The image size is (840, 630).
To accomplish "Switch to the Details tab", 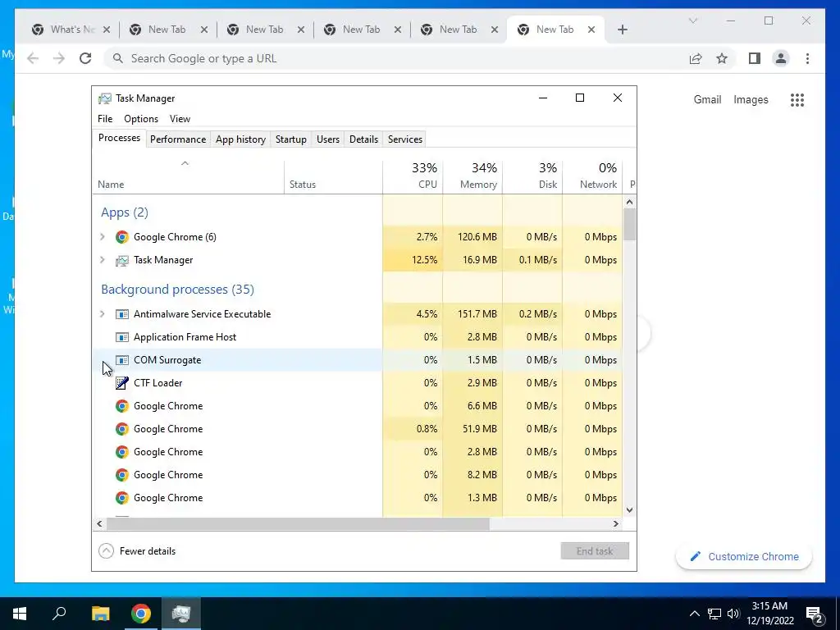I will point(363,139).
